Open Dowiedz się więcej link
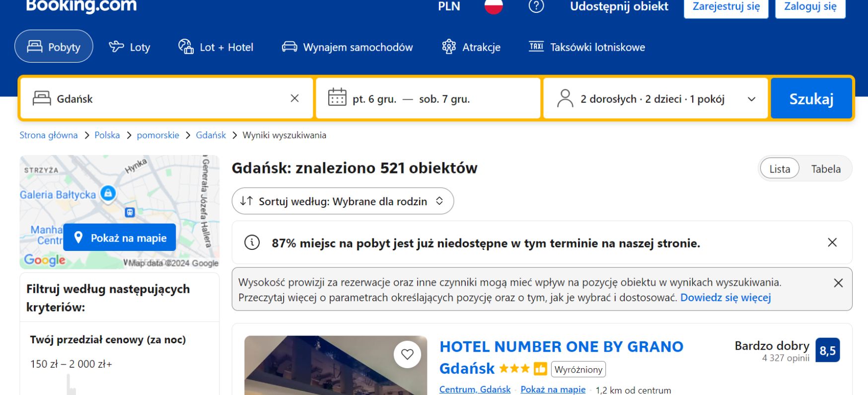 coord(725,298)
